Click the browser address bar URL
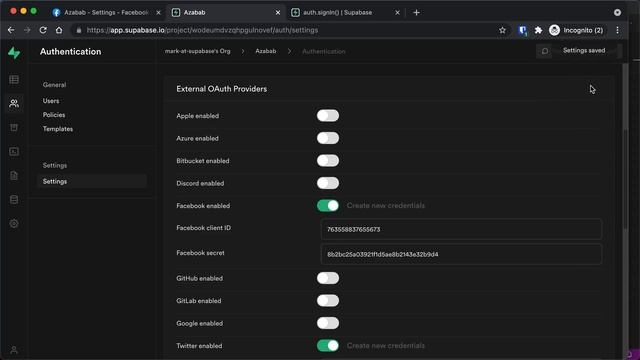 pos(202,30)
